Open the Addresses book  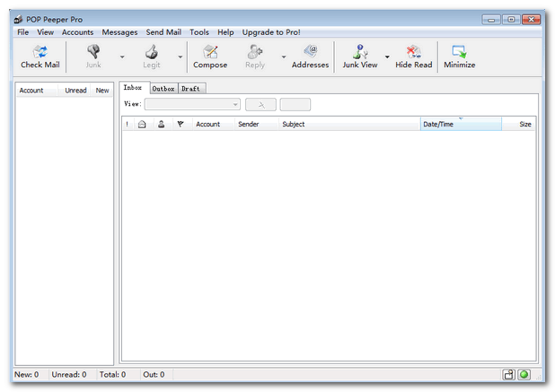coord(310,57)
